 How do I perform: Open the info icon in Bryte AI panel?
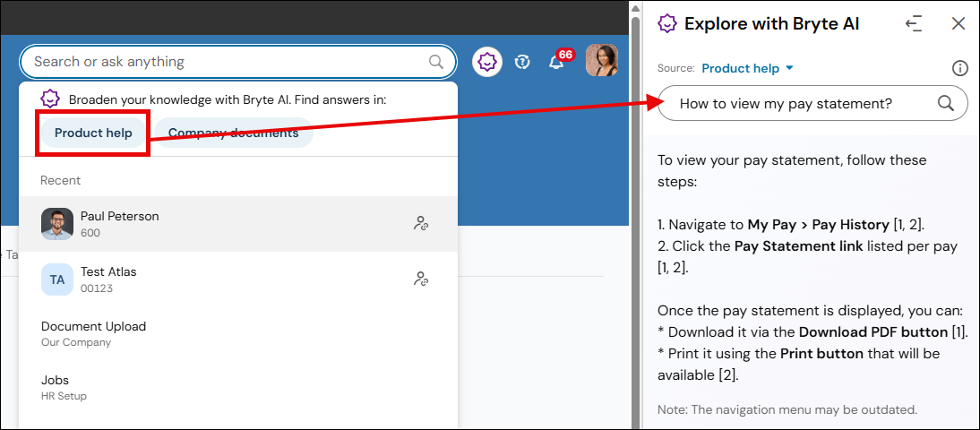coord(959,68)
